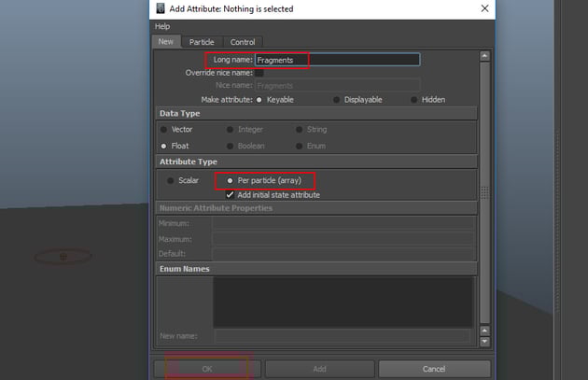The height and width of the screenshot is (380, 588).
Task: Select the Scalar attribute type
Action: [x=170, y=180]
